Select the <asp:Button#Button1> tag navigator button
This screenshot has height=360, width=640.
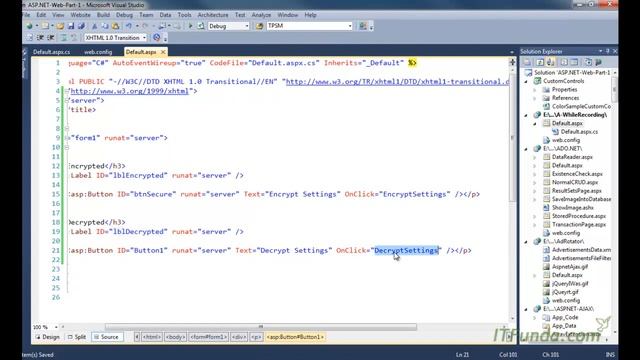click(295, 337)
